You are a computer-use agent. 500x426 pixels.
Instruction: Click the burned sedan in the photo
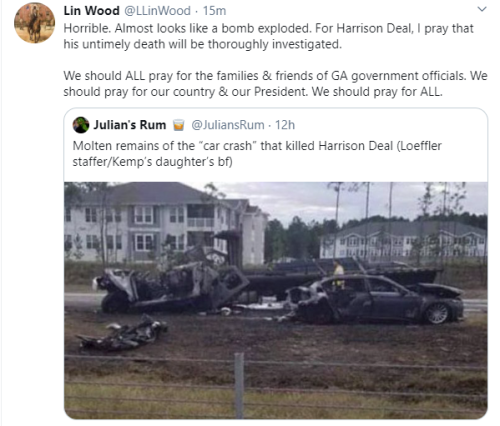[375, 299]
